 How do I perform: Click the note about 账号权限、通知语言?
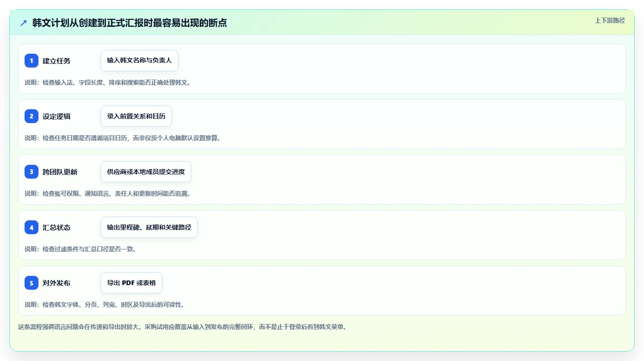(108, 193)
